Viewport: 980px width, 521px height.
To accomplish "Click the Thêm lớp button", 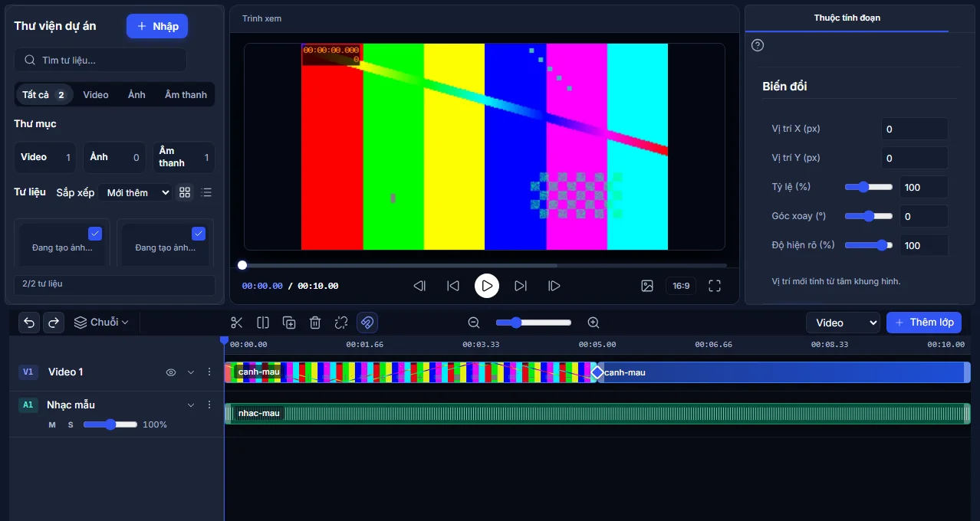I will pos(924,323).
